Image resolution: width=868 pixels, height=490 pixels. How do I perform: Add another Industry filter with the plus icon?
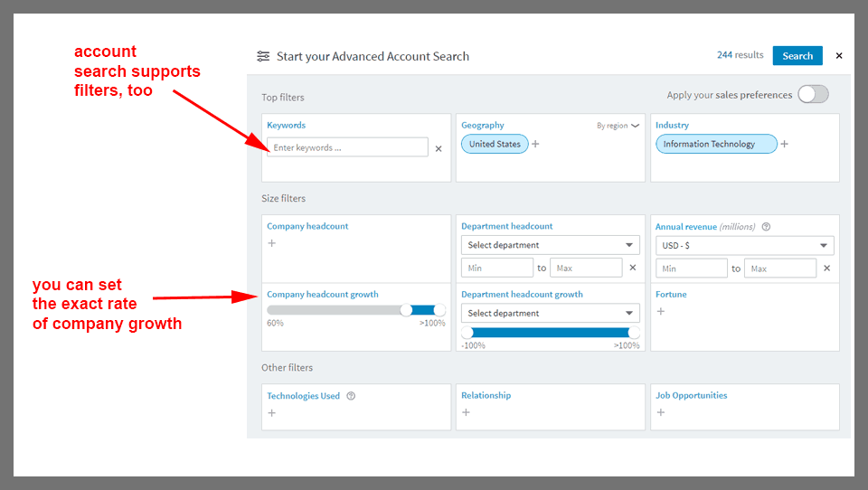784,144
